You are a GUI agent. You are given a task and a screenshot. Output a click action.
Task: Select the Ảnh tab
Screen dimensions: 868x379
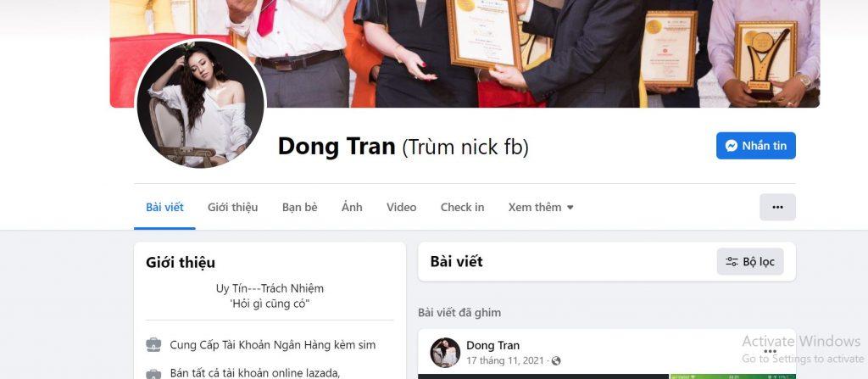[x=352, y=207]
